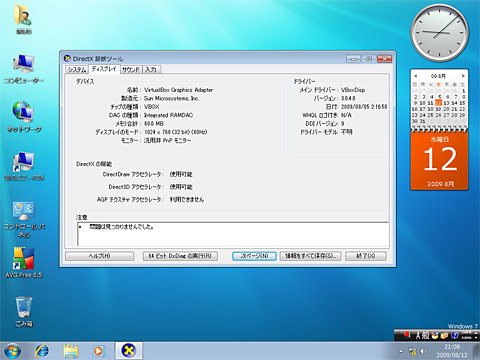This screenshot has width=480, height=360.
Task: Open the user folder desktop icon
Action: point(23,18)
